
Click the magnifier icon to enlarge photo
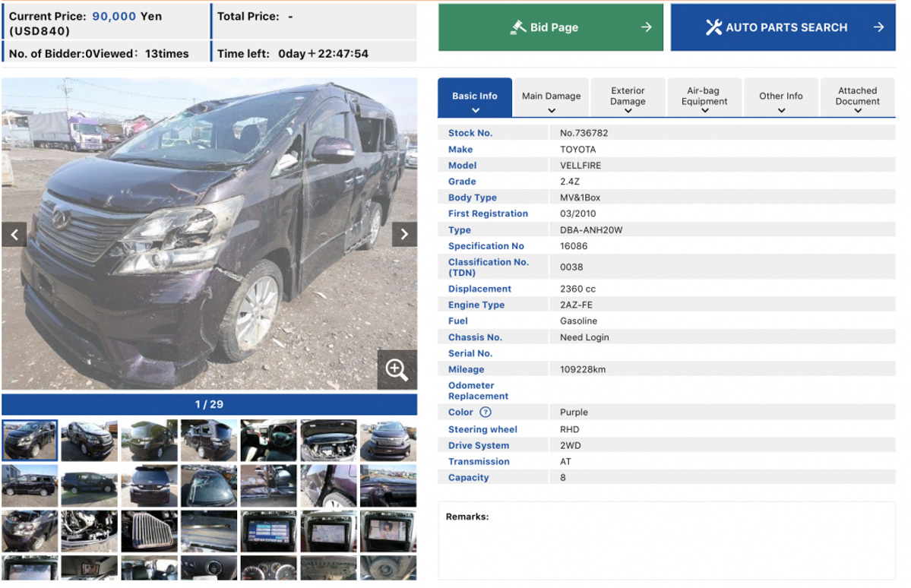pos(397,370)
